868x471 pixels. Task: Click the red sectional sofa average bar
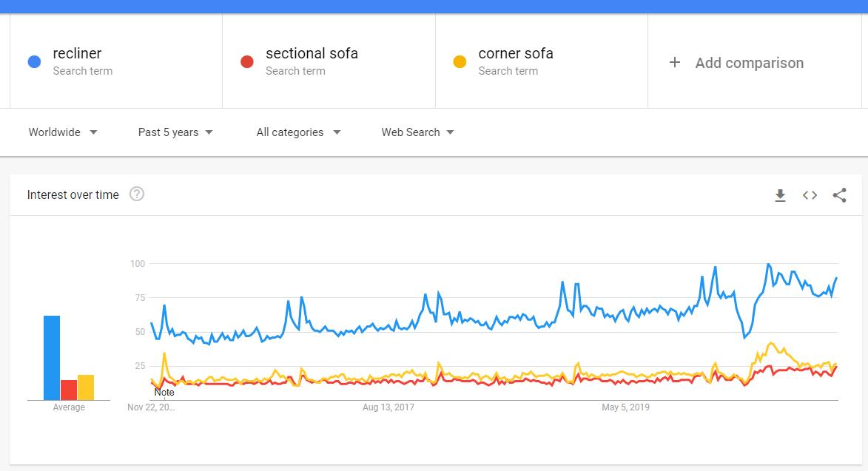(69, 390)
